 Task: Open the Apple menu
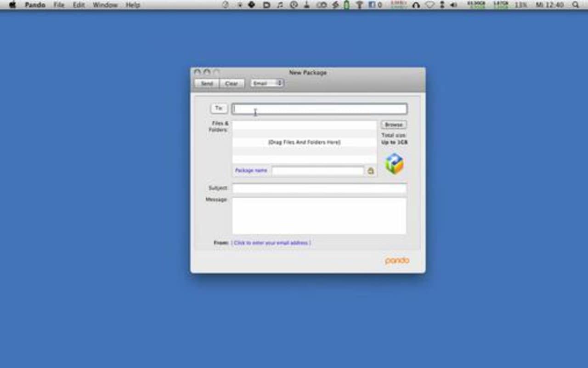tap(12, 5)
